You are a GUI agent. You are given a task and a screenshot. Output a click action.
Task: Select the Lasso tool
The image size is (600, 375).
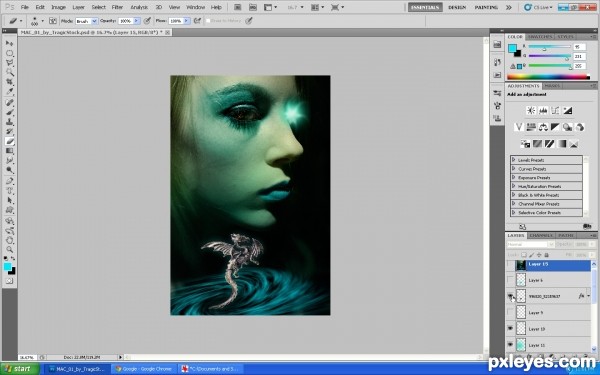(x=10, y=63)
